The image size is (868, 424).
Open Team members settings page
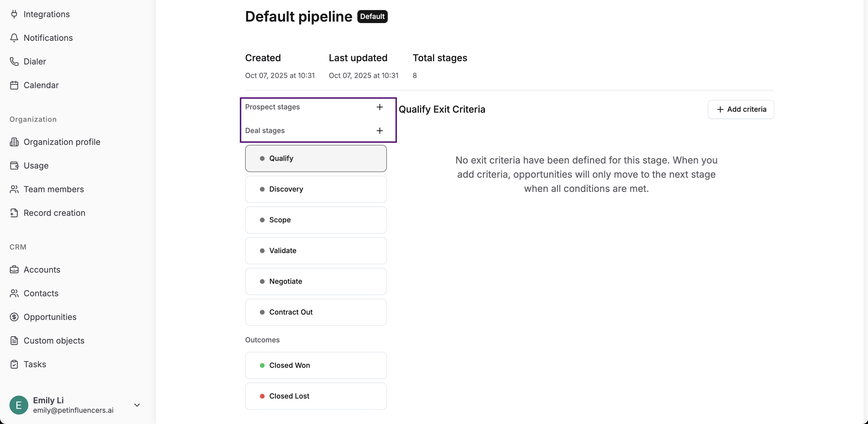pos(53,189)
